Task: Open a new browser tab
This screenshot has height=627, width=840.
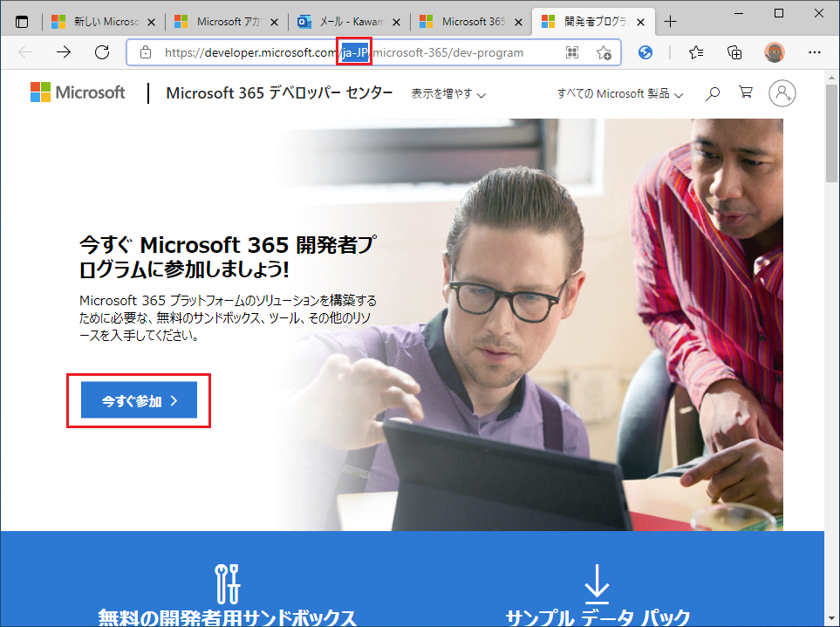Action: pos(670,22)
